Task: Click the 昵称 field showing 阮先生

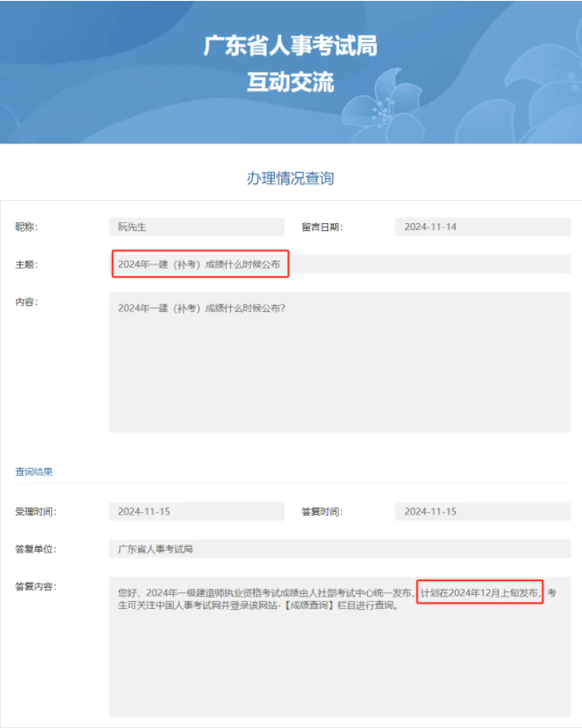Action: [197, 227]
